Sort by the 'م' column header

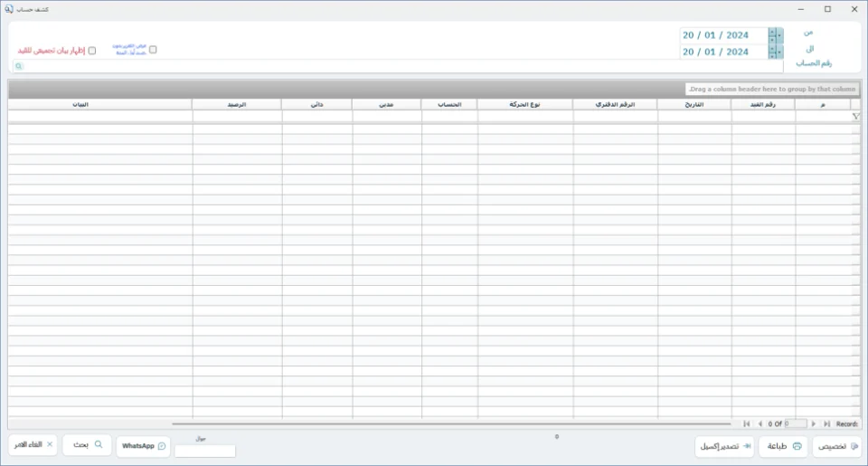click(x=823, y=104)
